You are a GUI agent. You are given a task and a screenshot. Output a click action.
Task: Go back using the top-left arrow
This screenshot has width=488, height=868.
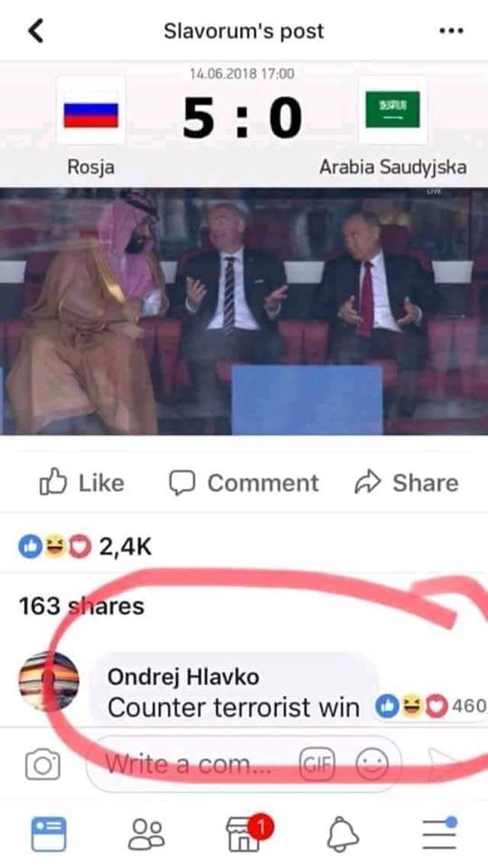(x=36, y=31)
